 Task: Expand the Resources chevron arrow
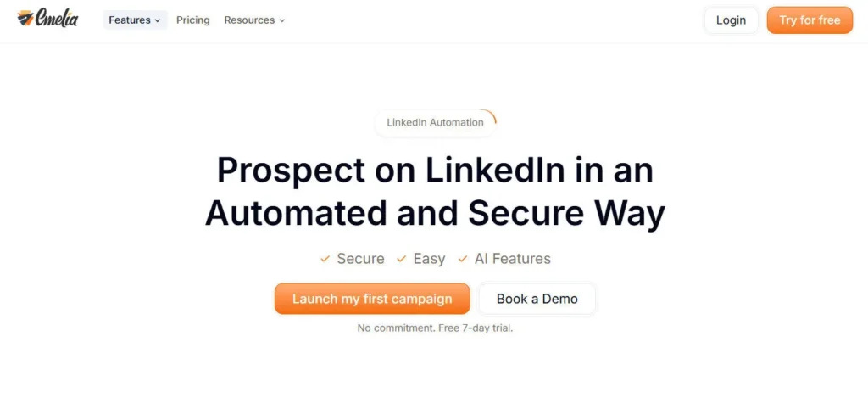282,20
